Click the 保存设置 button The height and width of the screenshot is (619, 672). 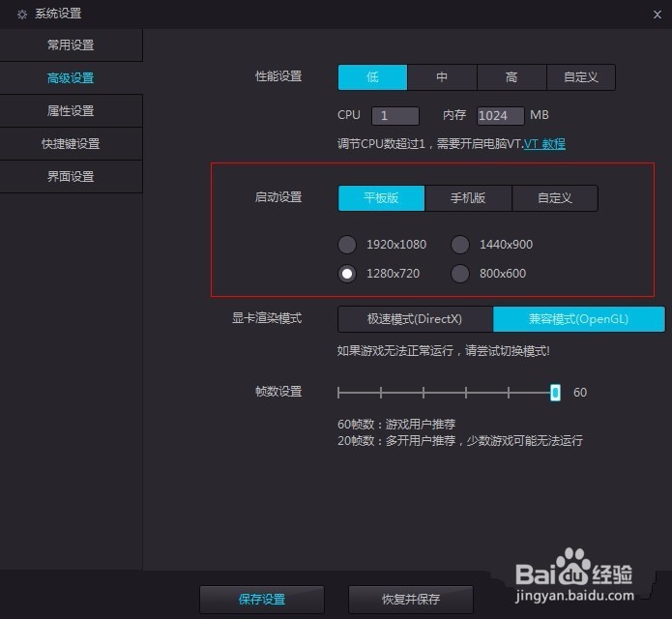262,600
